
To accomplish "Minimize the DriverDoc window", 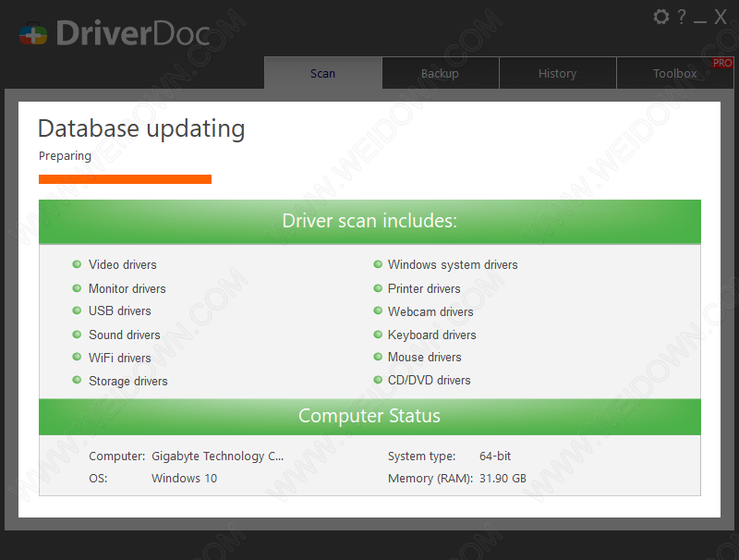I will click(x=700, y=21).
